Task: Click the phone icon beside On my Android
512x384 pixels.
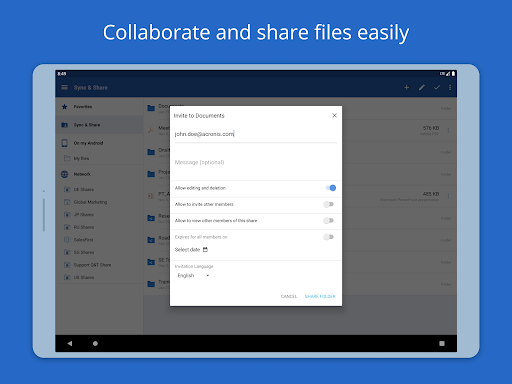Action: pos(65,143)
